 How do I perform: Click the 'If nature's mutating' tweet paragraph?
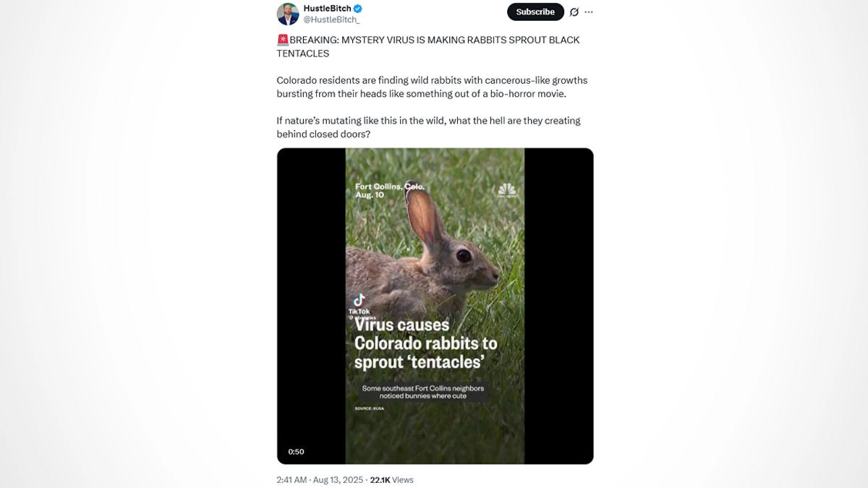[x=428, y=127]
